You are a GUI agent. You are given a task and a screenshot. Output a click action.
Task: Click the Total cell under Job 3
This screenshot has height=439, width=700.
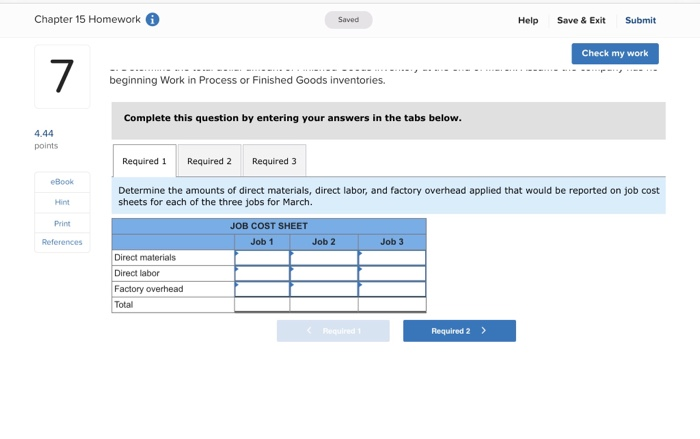[x=392, y=305]
